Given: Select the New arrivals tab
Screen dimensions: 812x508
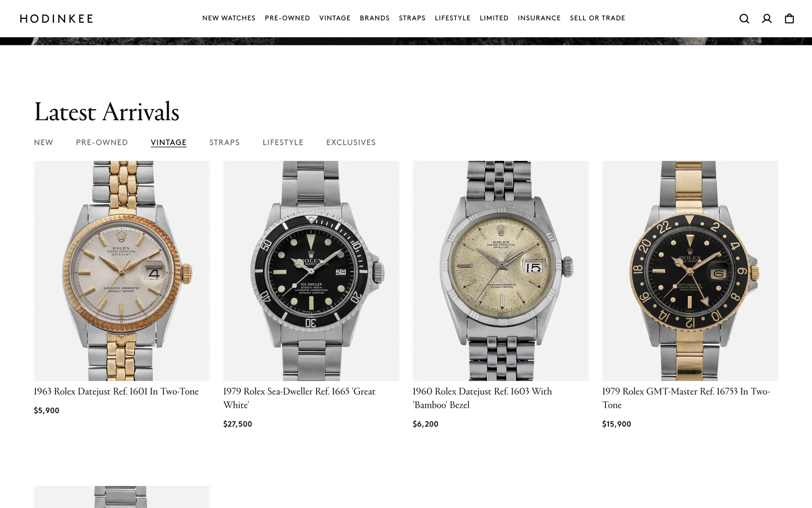Looking at the screenshot, I should tap(44, 143).
